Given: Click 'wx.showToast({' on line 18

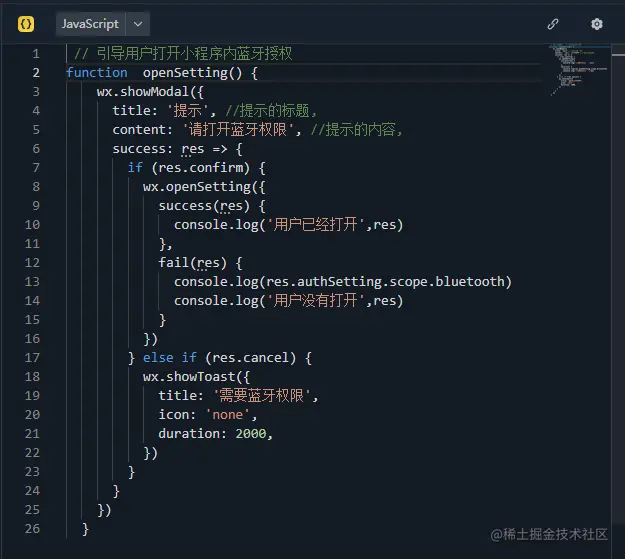Looking at the screenshot, I should click(196, 376).
